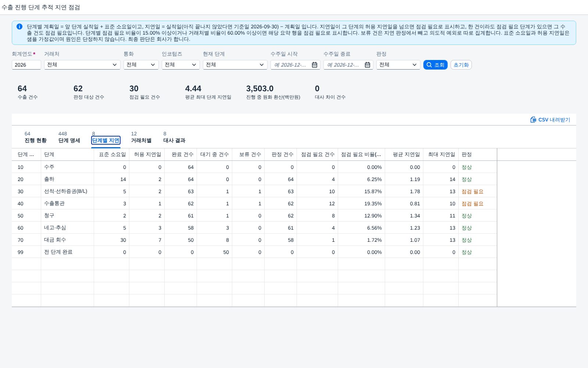Click the 점검 필요 건수 column header
Viewport: 588px width, 368px height.
tap(318, 155)
